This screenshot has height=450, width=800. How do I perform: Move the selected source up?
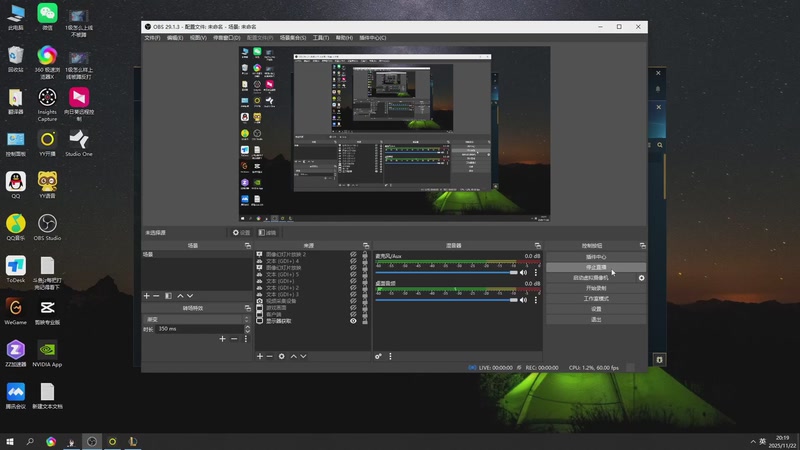coord(293,356)
